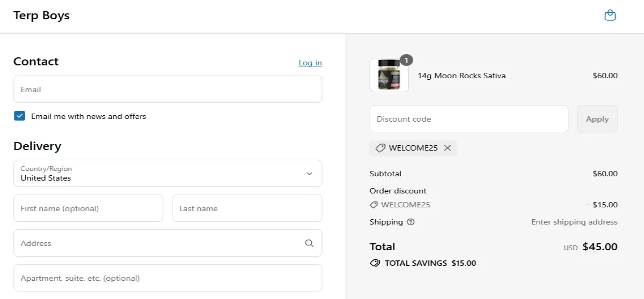Click the discount amount − $15.00

click(x=602, y=205)
